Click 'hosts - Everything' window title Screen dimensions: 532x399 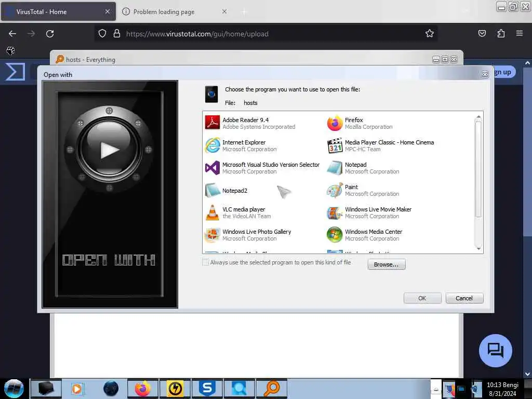click(90, 60)
